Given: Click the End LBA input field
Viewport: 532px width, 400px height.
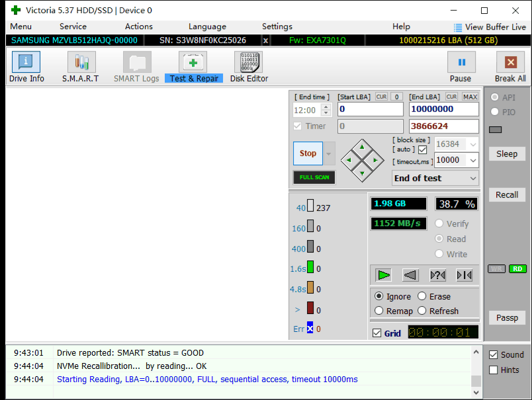Looking at the screenshot, I should click(444, 109).
